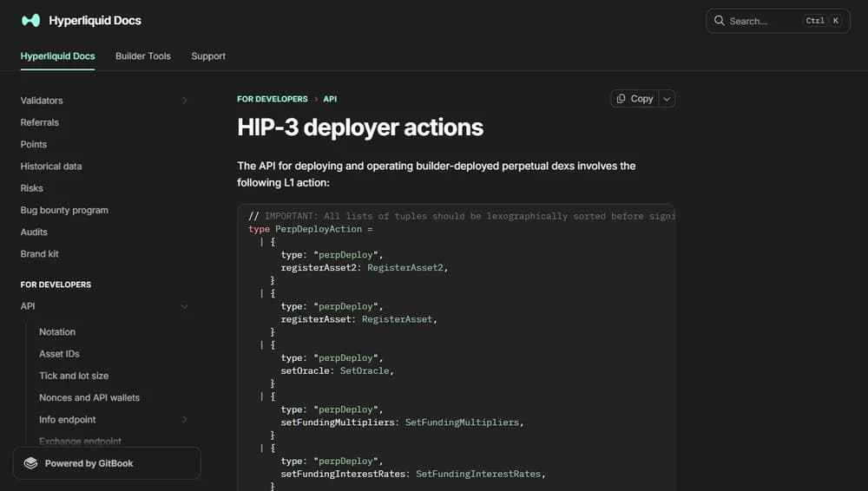This screenshot has width=868, height=491.
Task: Click the Hyperliquid Docs site title
Action: [95, 21]
